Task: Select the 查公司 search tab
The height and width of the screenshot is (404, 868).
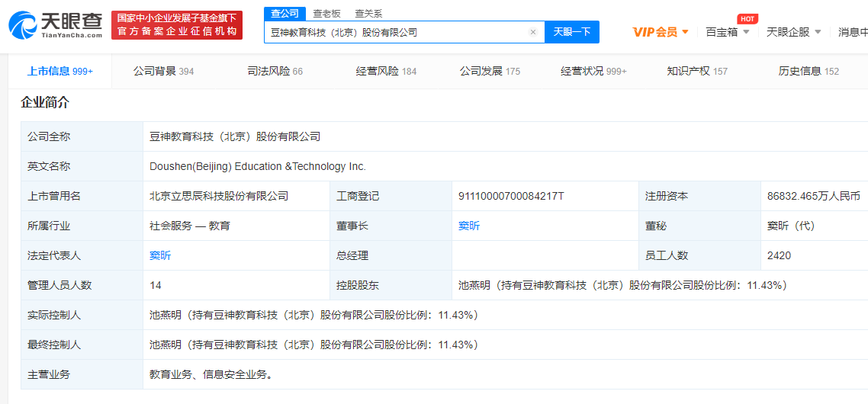Action: click(x=285, y=14)
